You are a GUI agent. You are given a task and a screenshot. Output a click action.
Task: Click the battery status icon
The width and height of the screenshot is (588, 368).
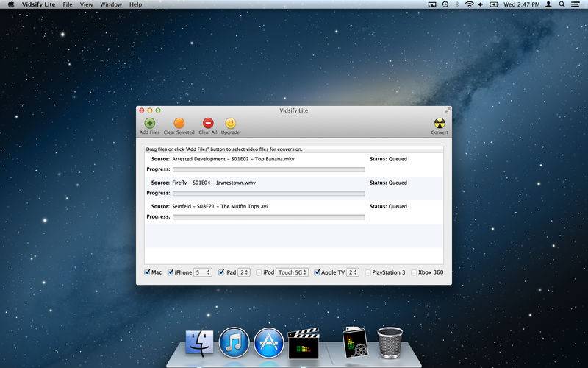click(x=494, y=4)
